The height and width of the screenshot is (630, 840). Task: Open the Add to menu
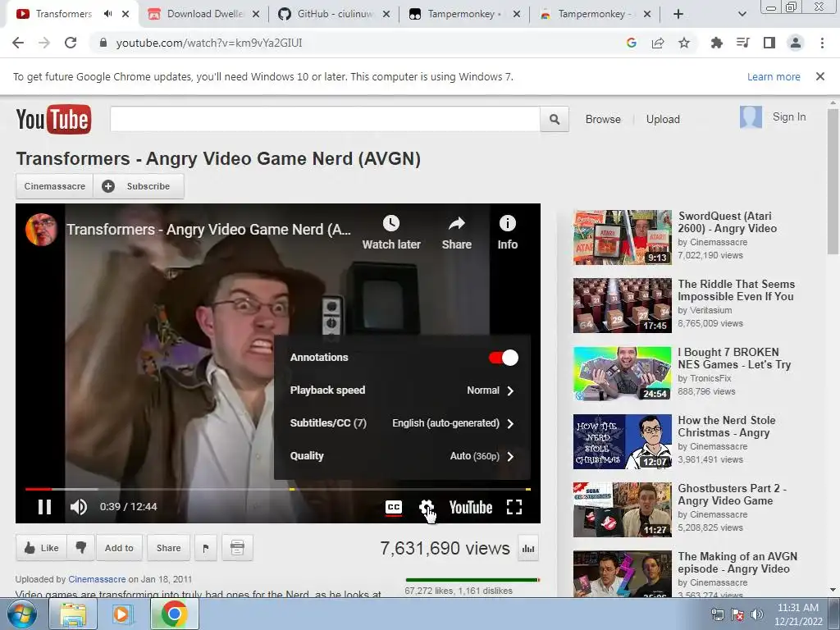click(119, 548)
